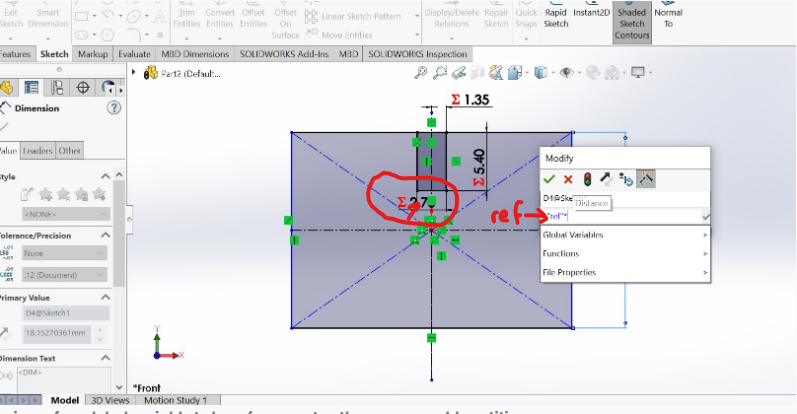
Task: Click reverse dimension sense icon in Modify
Action: 605,179
